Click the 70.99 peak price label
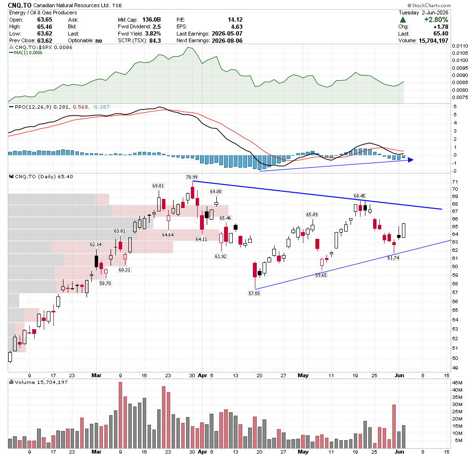The width and height of the screenshot is (476, 456). (x=192, y=177)
